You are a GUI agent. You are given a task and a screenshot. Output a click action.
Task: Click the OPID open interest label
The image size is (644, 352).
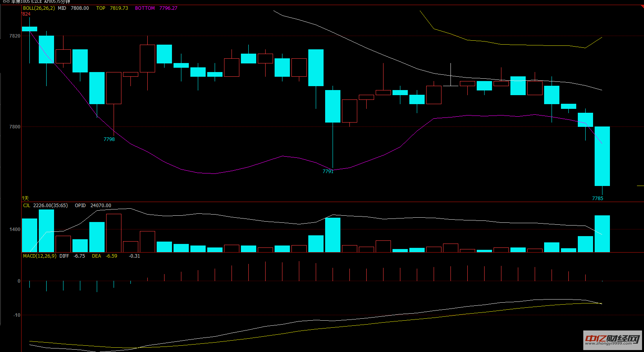(x=80, y=206)
